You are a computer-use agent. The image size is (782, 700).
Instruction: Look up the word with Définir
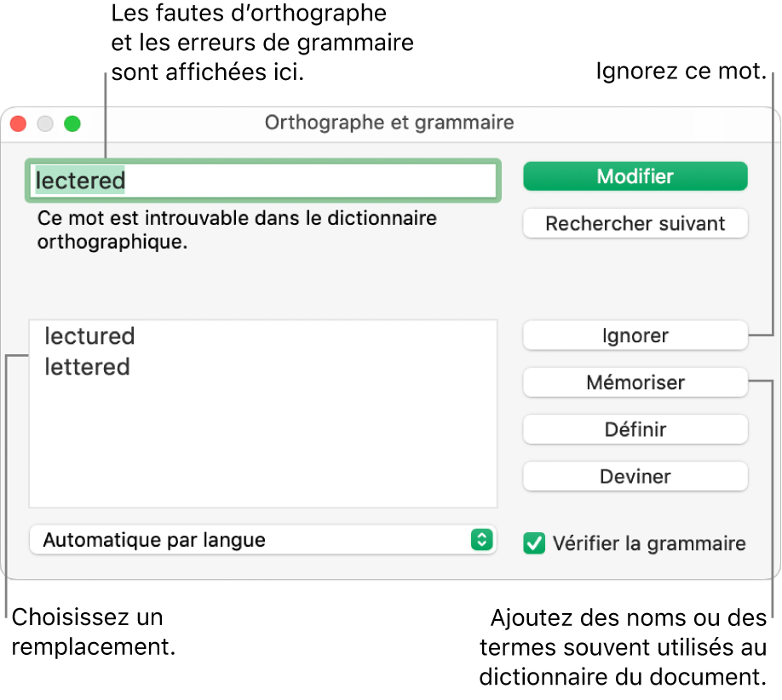pos(635,429)
